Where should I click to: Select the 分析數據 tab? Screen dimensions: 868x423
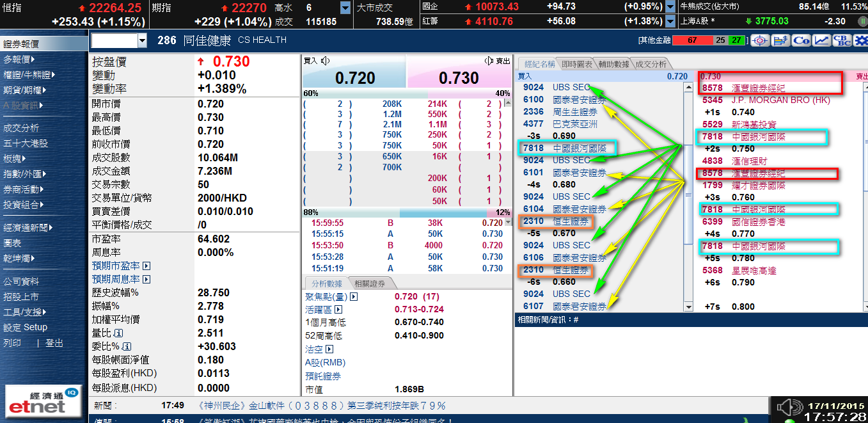tap(327, 283)
